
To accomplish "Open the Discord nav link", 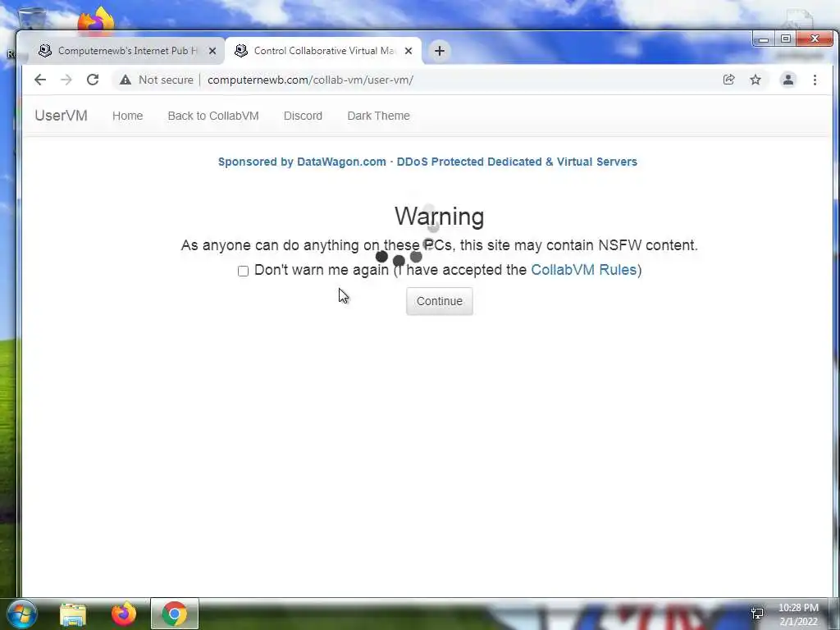I will pos(303,116).
